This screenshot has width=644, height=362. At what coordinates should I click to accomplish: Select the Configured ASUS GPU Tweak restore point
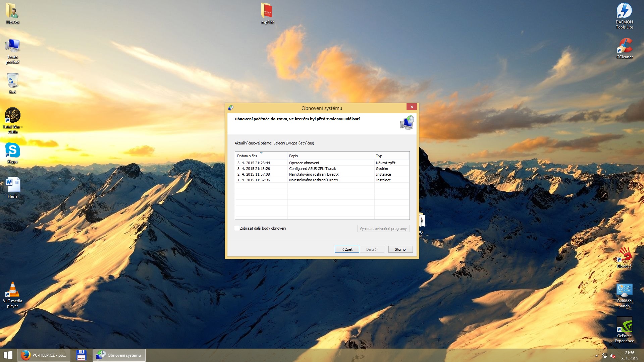coord(312,169)
